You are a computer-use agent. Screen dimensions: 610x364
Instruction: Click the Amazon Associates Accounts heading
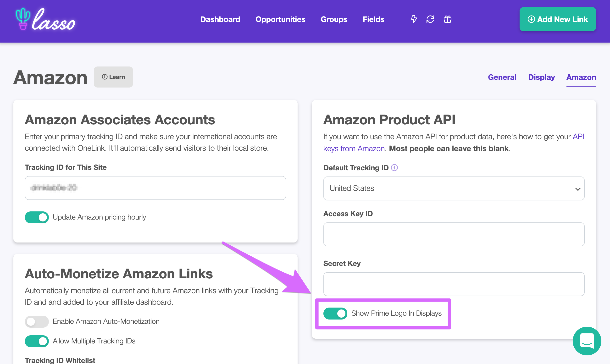[120, 120]
